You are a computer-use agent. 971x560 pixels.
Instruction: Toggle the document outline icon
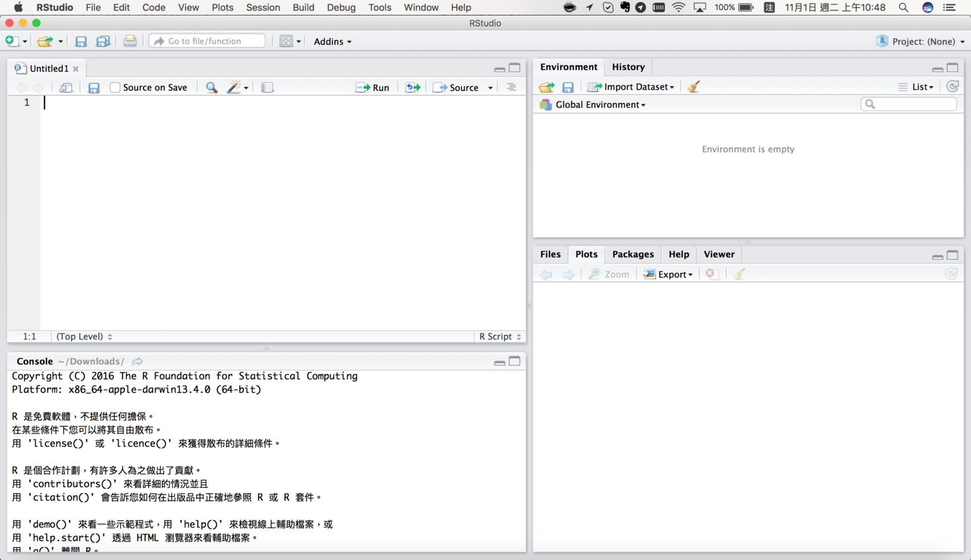[x=511, y=88]
